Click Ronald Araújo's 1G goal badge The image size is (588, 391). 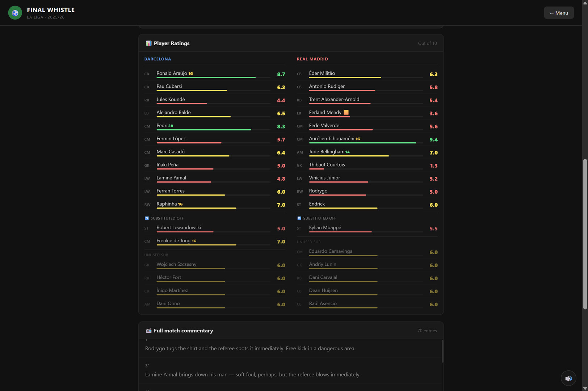191,73
